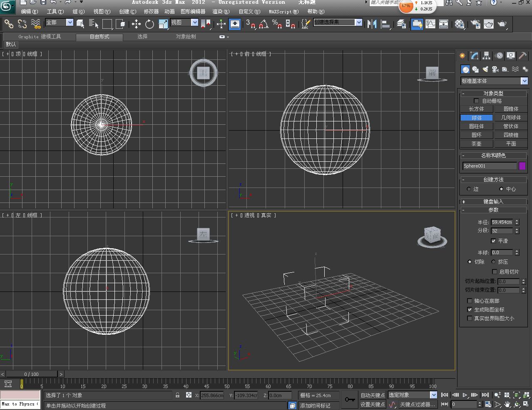
Task: Activate the Select and Move tool
Action: pos(136,24)
